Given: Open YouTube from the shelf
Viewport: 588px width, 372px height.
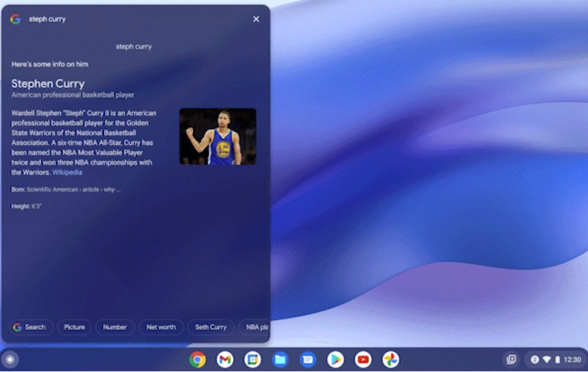Looking at the screenshot, I should pos(363,359).
